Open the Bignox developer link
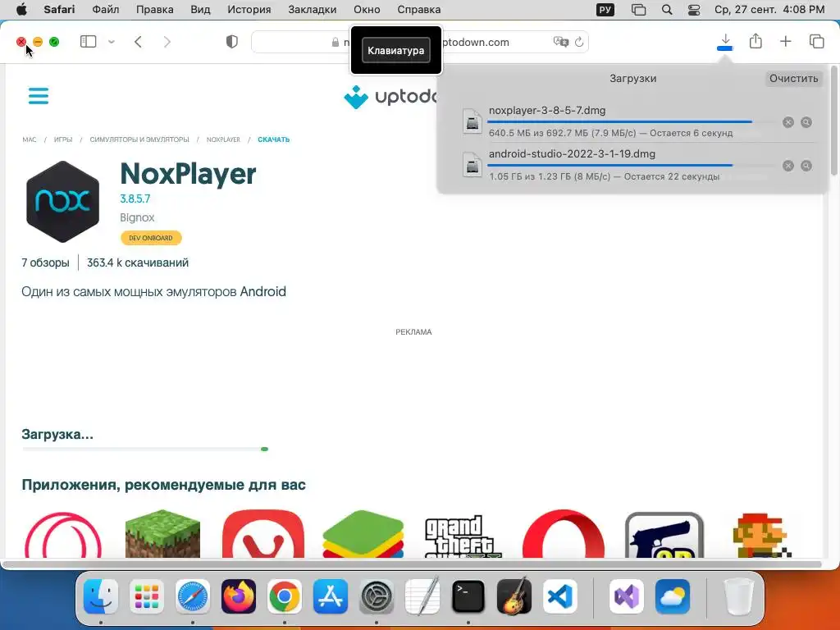Image resolution: width=840 pixels, height=630 pixels. tap(137, 217)
